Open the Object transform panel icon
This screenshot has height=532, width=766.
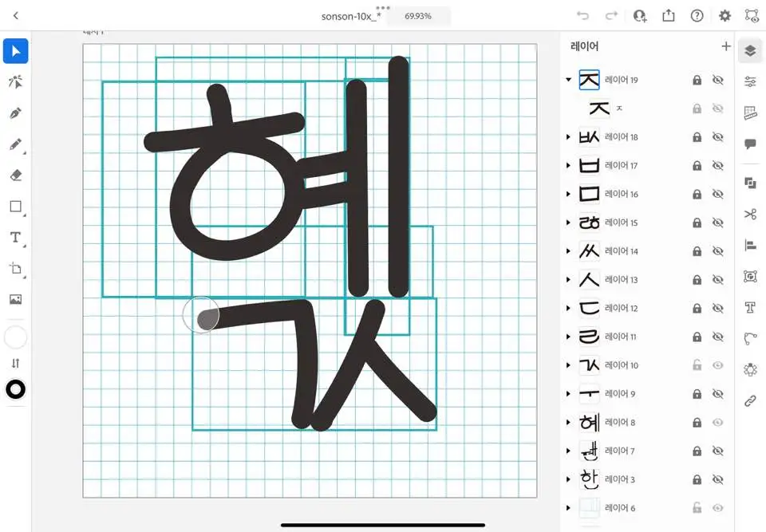click(x=750, y=276)
